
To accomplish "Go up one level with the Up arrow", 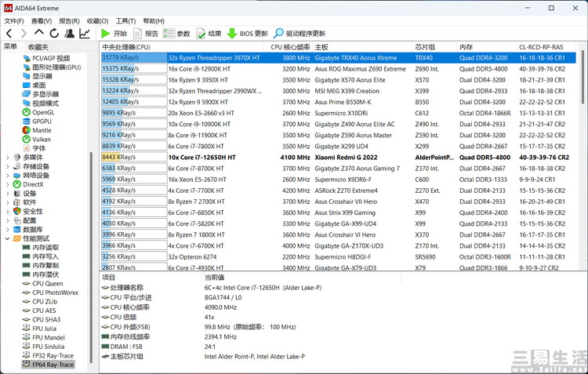I will 38,33.
